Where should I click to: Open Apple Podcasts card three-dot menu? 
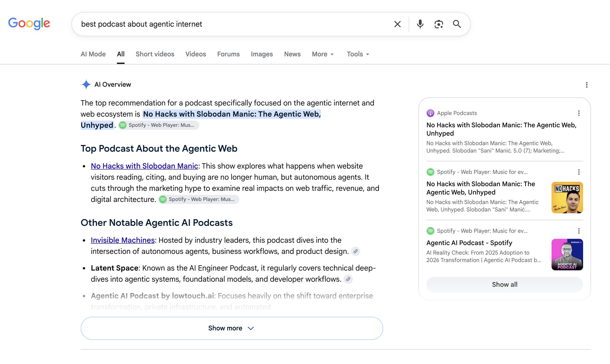(x=579, y=113)
